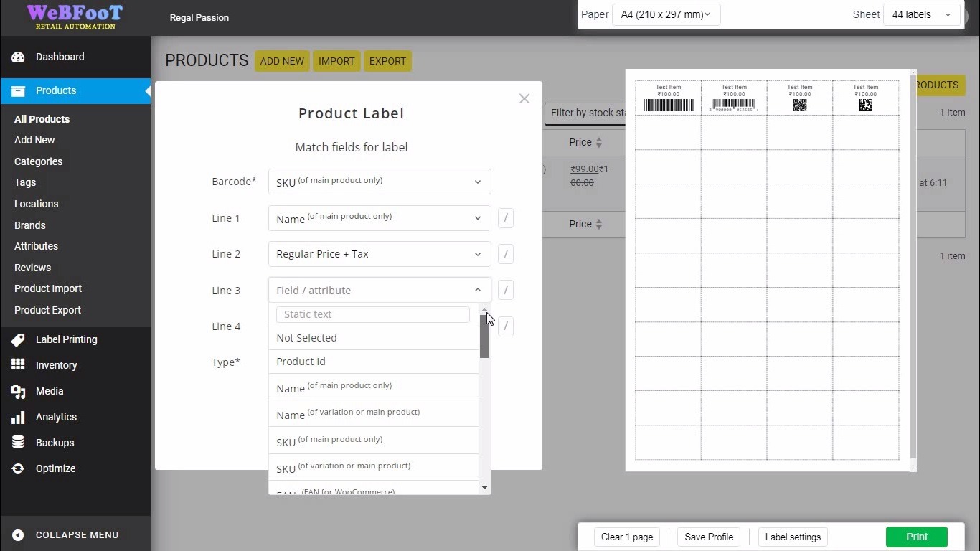The height and width of the screenshot is (551, 980).
Task: Click the dropdown list scrollbar down arrow
Action: coord(485,488)
